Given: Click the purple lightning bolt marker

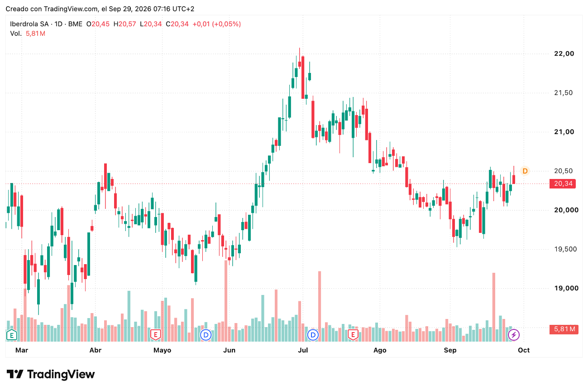Looking at the screenshot, I should click(514, 335).
